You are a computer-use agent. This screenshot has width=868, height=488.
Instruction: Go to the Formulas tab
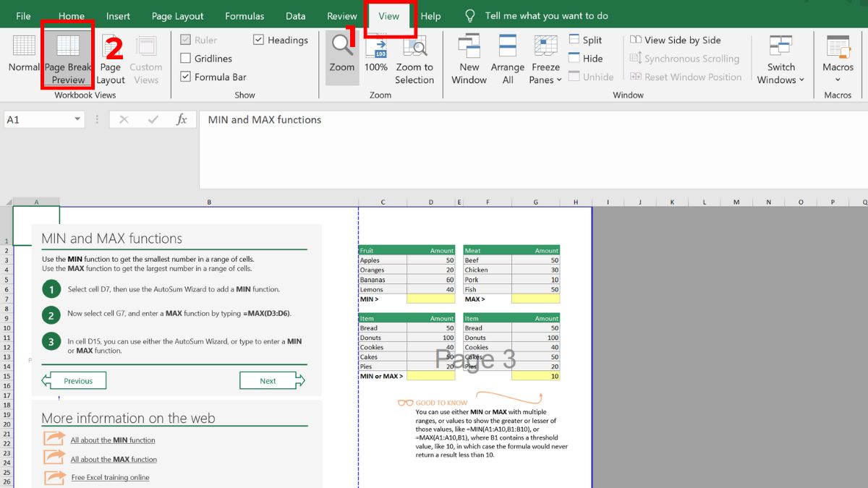tap(244, 16)
